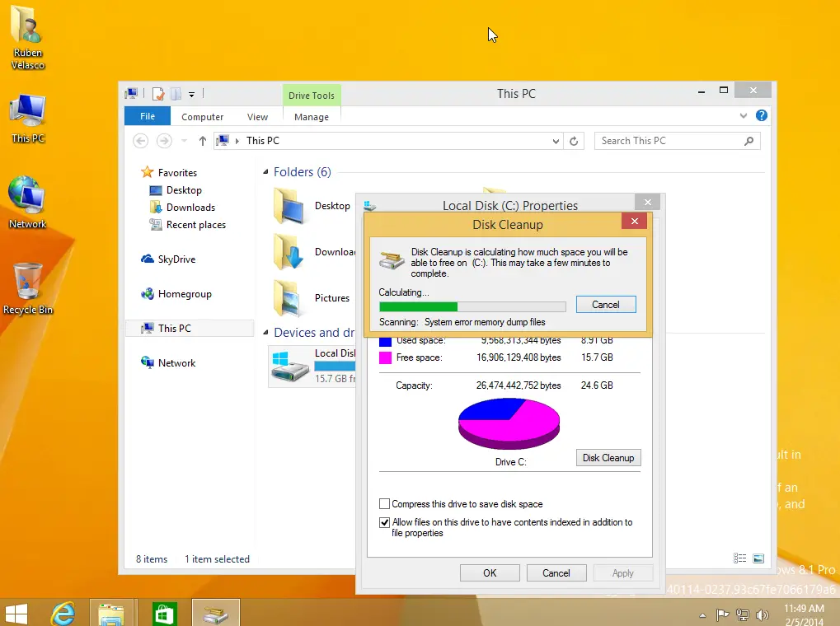840x626 pixels.
Task: Switch to the View ribbon tab
Action: click(257, 117)
